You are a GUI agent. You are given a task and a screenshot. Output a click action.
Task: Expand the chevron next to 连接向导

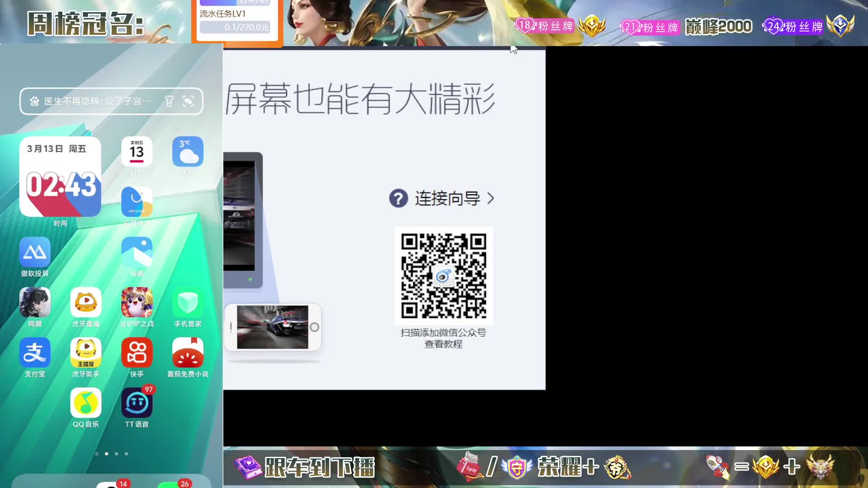[x=491, y=198]
